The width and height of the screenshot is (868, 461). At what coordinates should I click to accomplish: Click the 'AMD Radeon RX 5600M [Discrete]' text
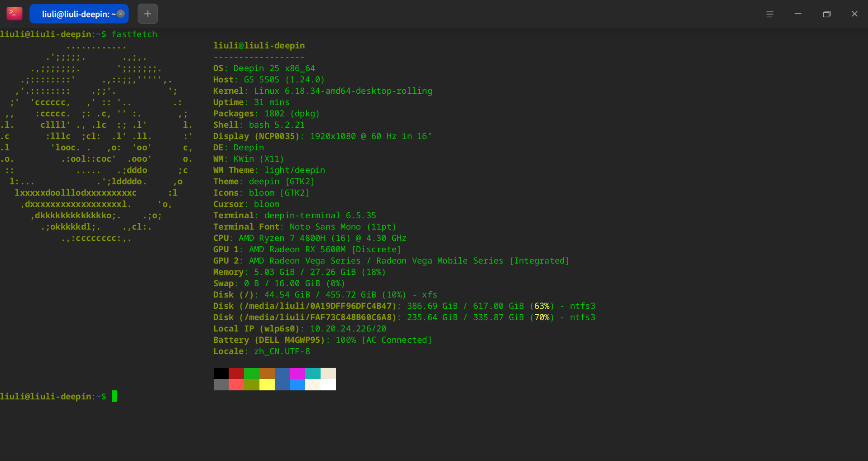(x=325, y=250)
